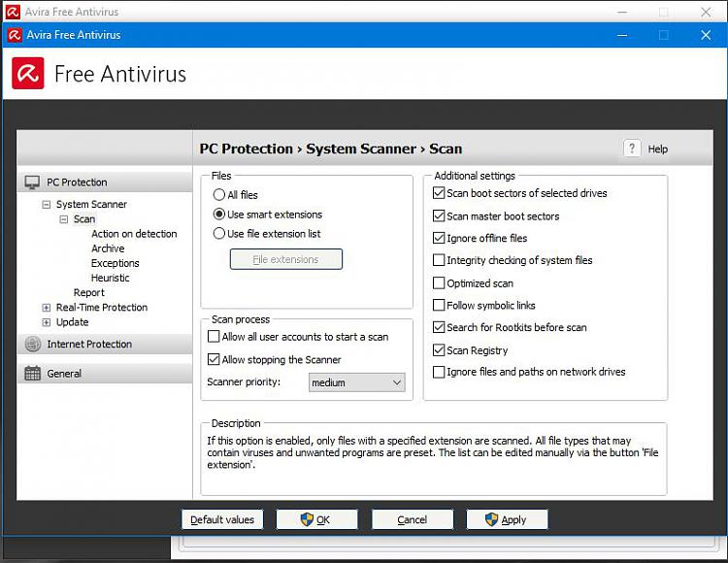Open the General section

pyautogui.click(x=105, y=373)
